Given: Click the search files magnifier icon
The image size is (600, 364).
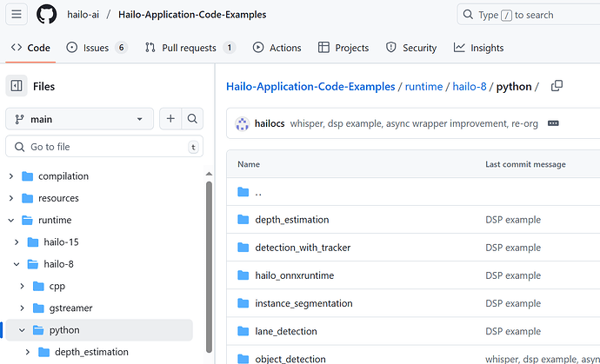Looking at the screenshot, I should point(192,119).
